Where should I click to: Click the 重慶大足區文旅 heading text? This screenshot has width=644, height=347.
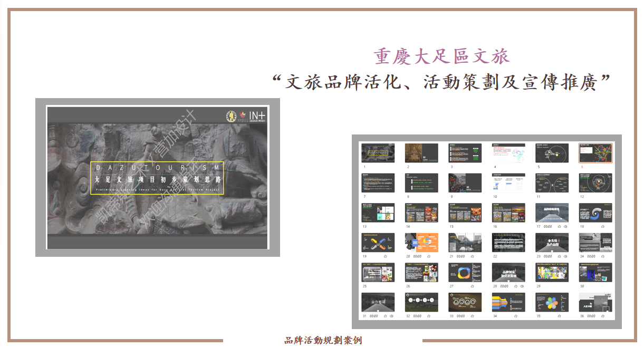441,57
